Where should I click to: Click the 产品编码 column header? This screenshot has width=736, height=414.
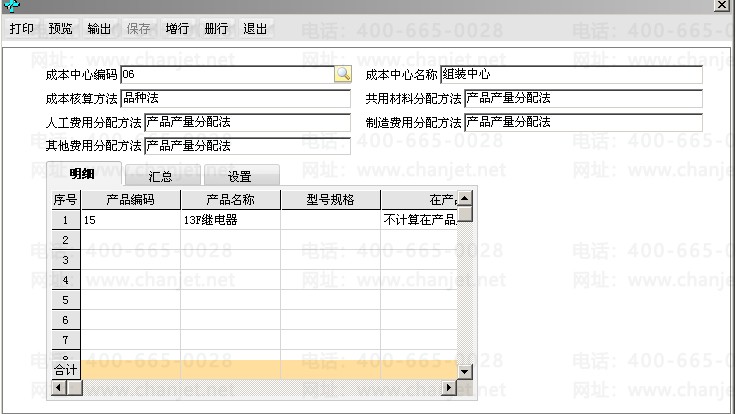pyautogui.click(x=131, y=200)
